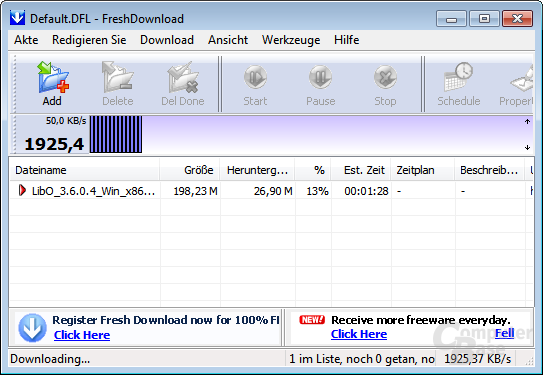543x375 pixels.
Task: Click the Pause download toolbar icon
Action: pos(320,77)
